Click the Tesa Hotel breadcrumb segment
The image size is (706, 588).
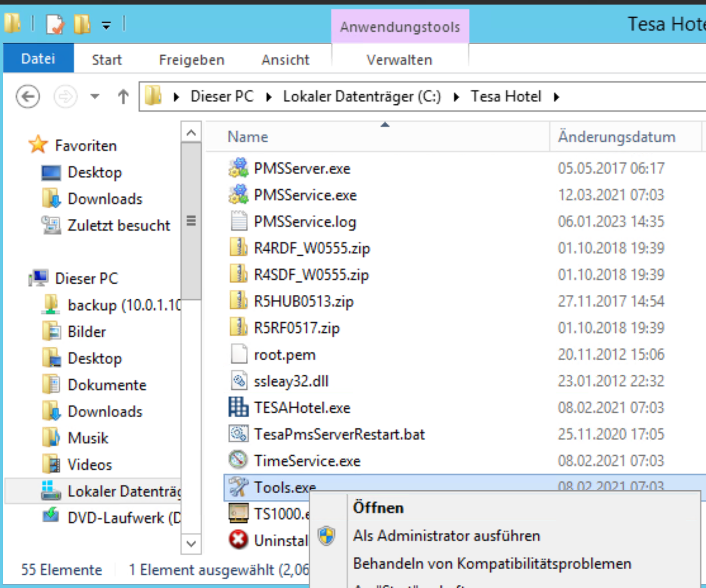506,96
